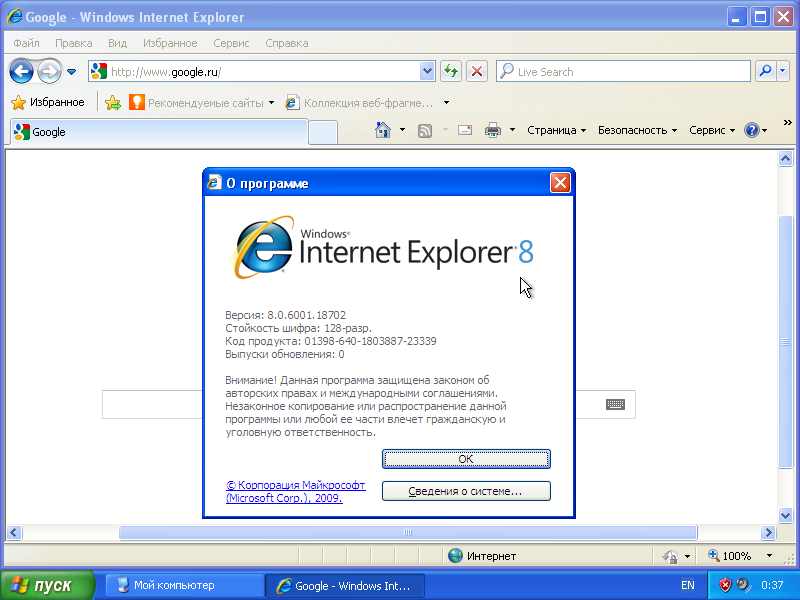Open a new blank tab
Image resolution: width=800 pixels, height=600 pixels.
(323, 133)
